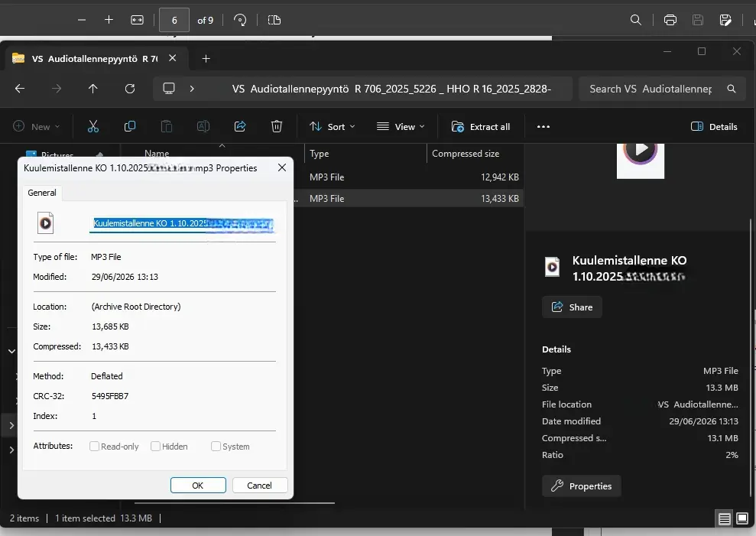
Task: Expand the address bar path chevron
Action: [x=192, y=88]
